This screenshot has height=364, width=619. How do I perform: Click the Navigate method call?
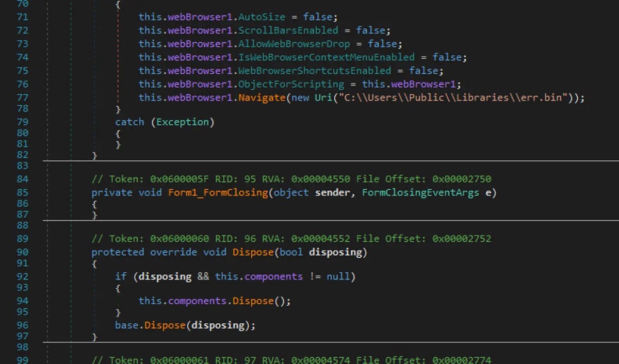(x=262, y=97)
